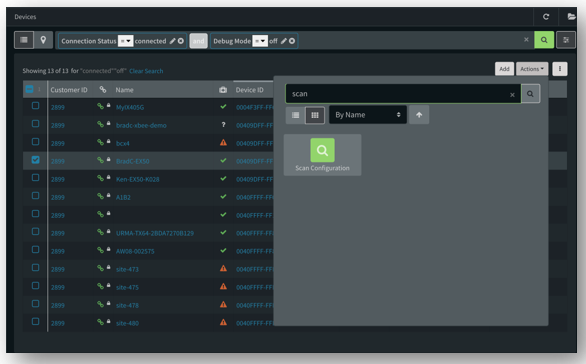Remove the Debug Mode filter
This screenshot has height=364, width=586.
pos(292,41)
